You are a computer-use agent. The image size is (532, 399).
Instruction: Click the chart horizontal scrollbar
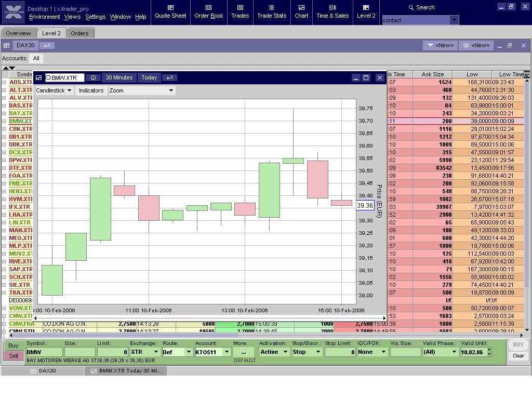[x=210, y=318]
